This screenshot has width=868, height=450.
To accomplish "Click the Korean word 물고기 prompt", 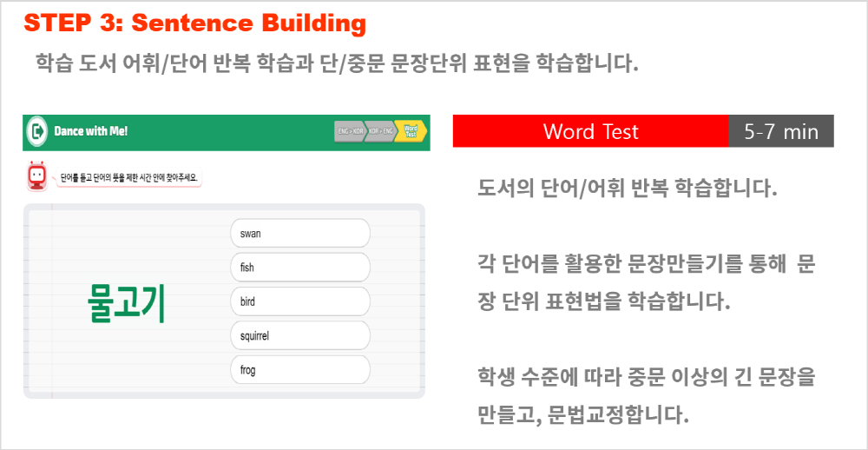I will pos(126,304).
